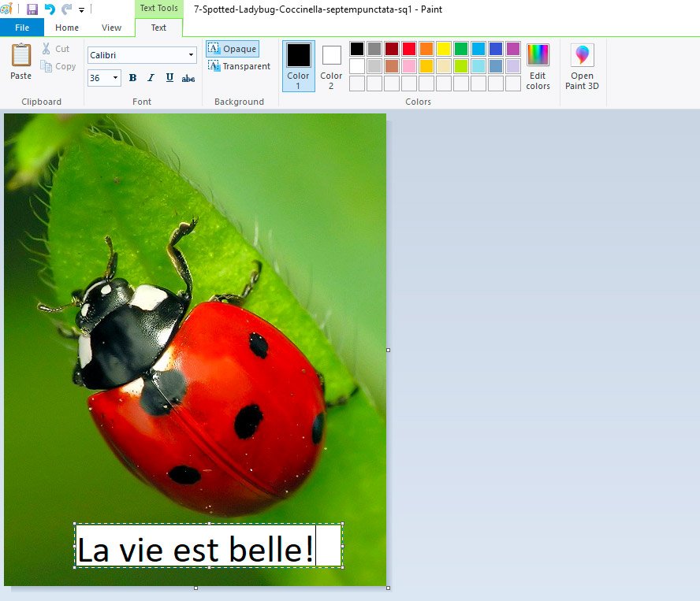
Task: Select Color 1 foreground button
Action: click(x=298, y=66)
